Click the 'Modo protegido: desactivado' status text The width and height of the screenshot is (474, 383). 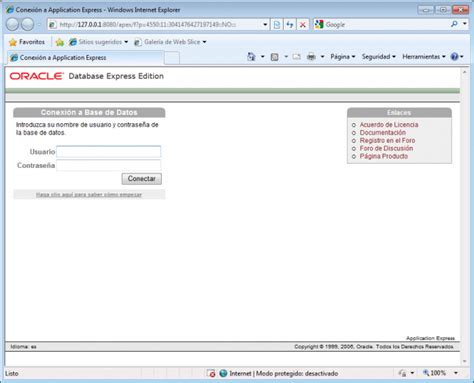coord(297,374)
